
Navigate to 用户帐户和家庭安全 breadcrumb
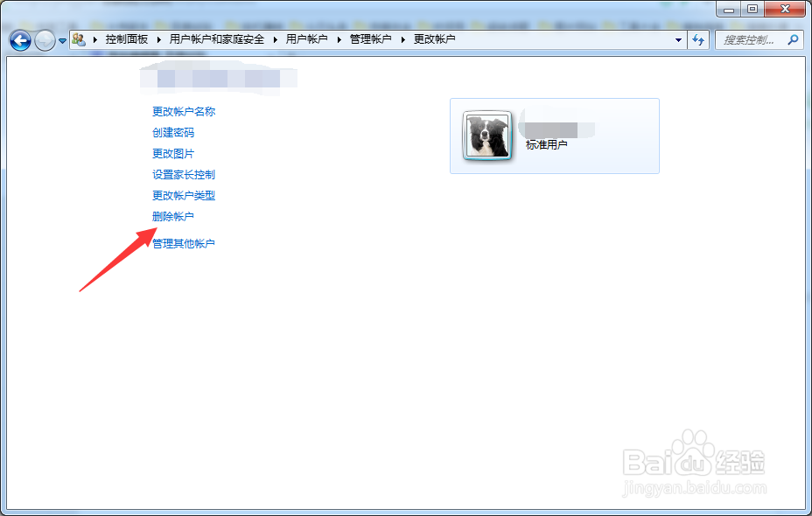(x=217, y=39)
